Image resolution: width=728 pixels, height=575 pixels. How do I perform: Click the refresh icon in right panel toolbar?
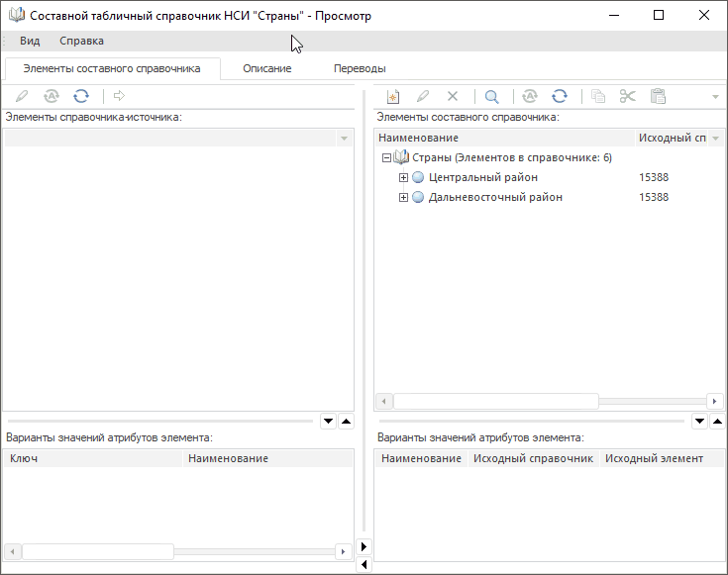[x=560, y=96]
